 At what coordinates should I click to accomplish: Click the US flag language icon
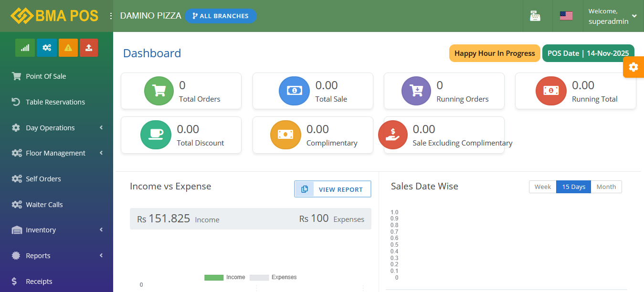566,16
